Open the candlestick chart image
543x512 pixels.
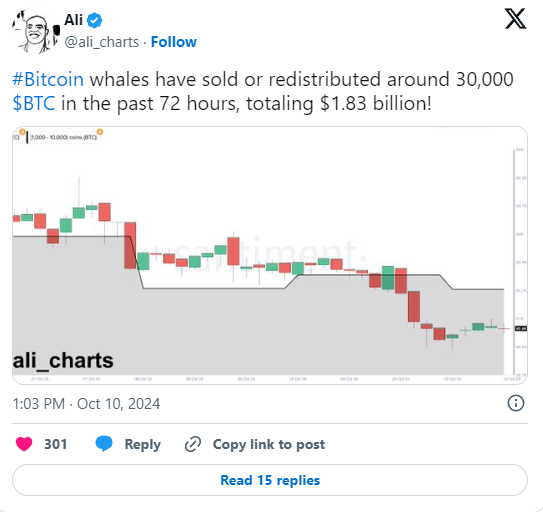[x=270, y=255]
